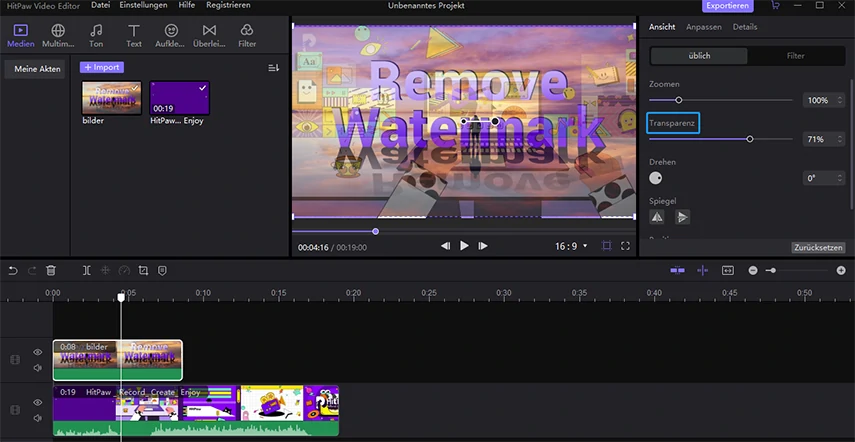
Task: Open the Datei menu
Action: [100, 5]
